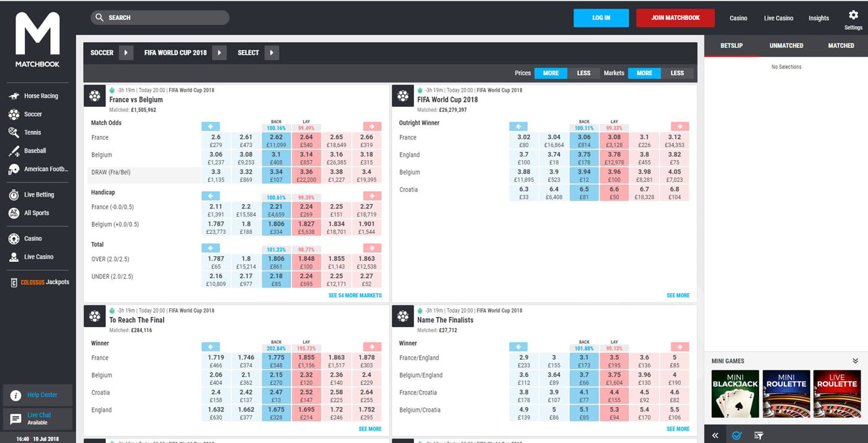The width and height of the screenshot is (868, 443).
Task: Open the SELECT breadcrumb dropdown arrow
Action: coord(272,53)
